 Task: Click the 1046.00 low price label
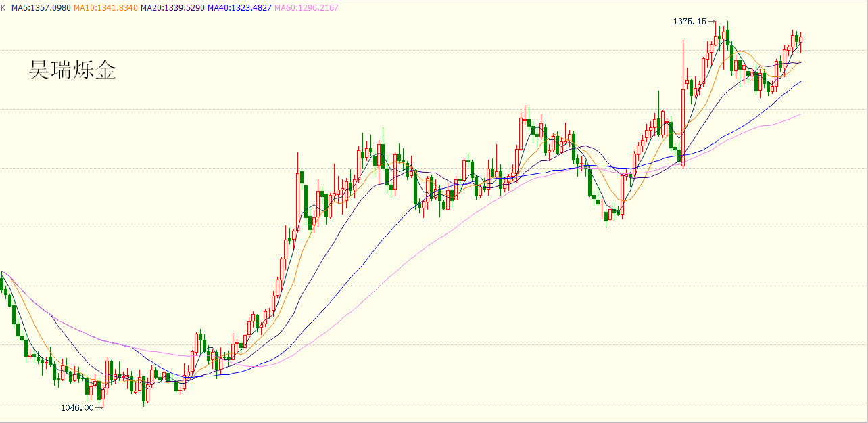coord(77,408)
